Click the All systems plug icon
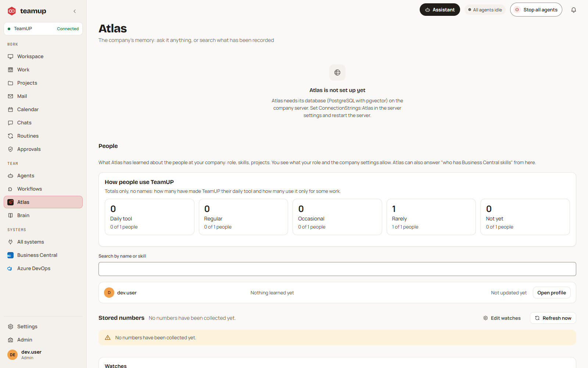The width and height of the screenshot is (588, 368). tap(11, 242)
